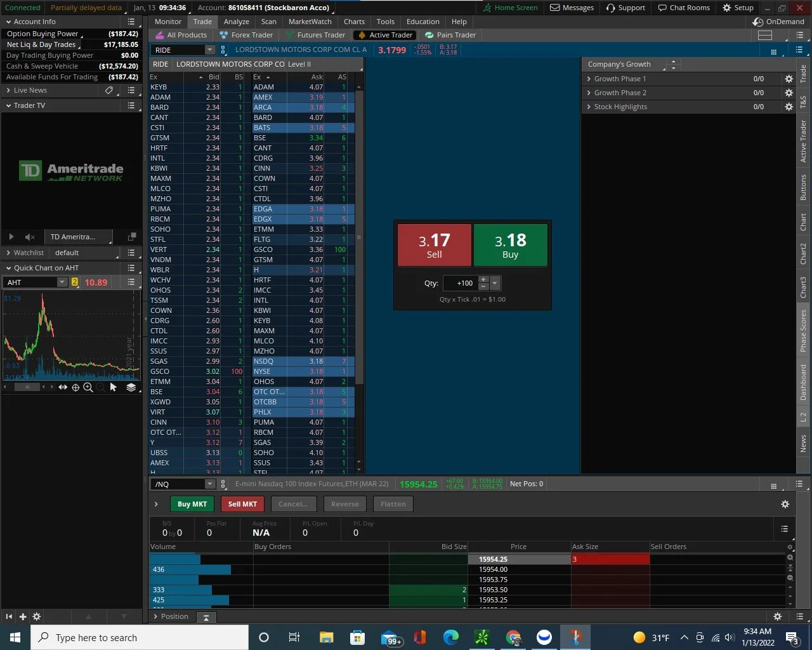Open the left sidebar gear settings
This screenshot has width=812, height=650.
(37, 616)
